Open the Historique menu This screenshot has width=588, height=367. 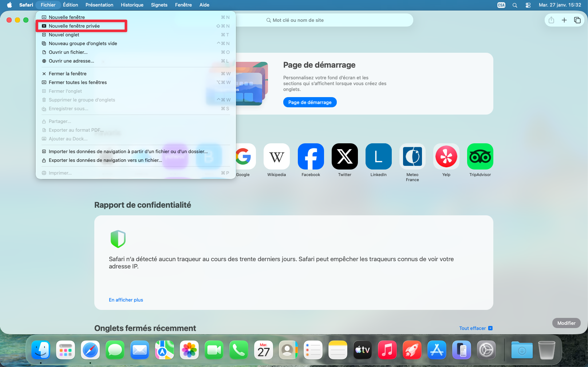(x=132, y=5)
